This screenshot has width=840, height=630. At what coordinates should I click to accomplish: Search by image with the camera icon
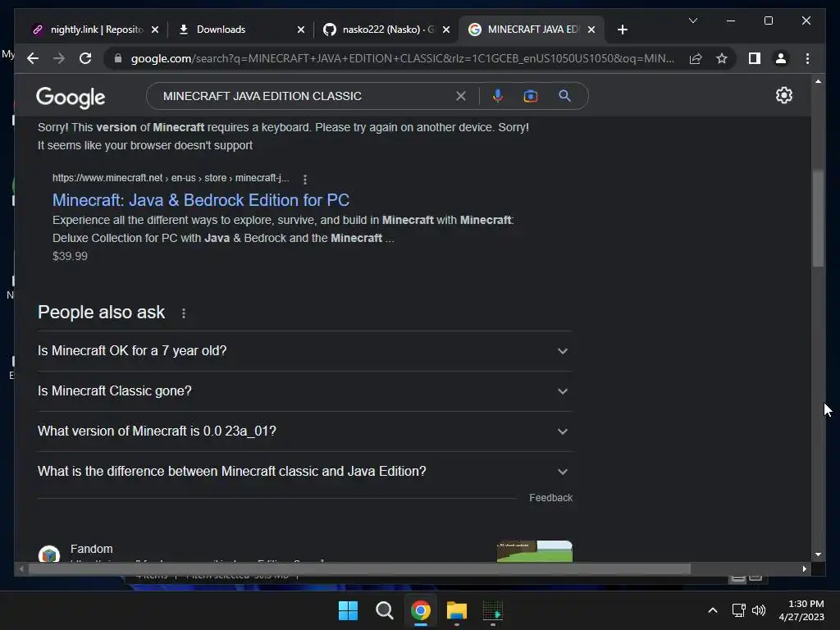point(531,96)
